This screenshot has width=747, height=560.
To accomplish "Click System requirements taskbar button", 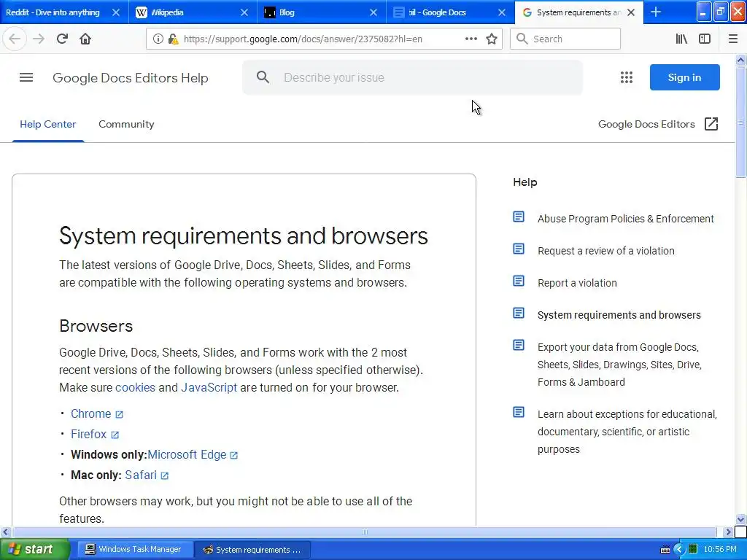I will pos(252,550).
